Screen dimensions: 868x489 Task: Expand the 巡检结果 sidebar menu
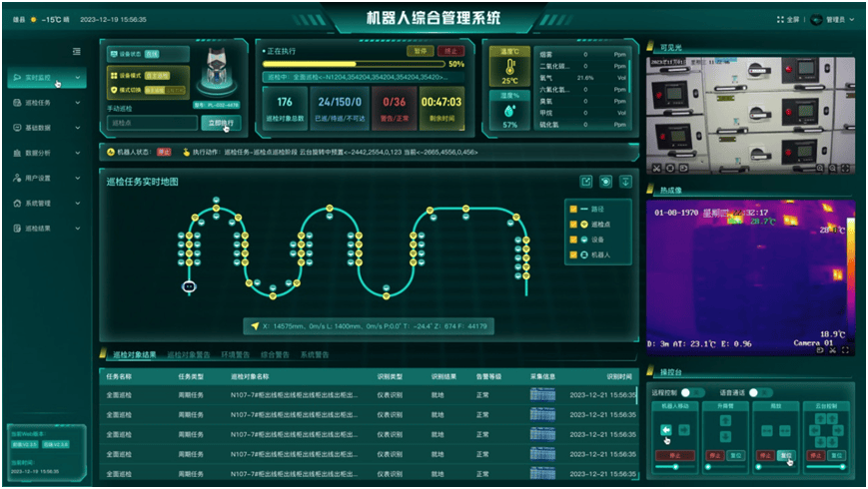click(x=47, y=229)
